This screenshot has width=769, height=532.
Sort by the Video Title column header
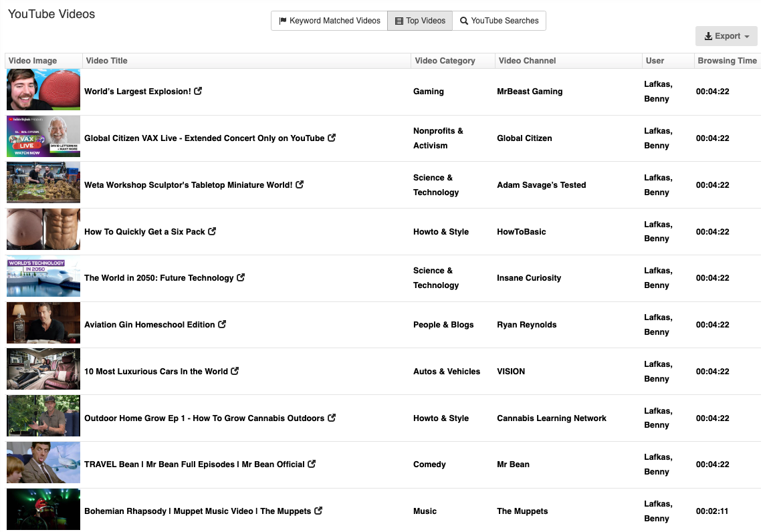[106, 61]
